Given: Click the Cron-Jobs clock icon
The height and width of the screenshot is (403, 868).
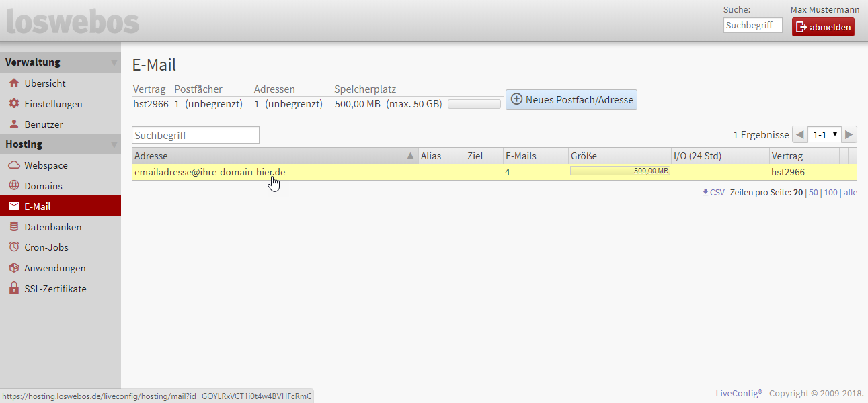Looking at the screenshot, I should click(13, 247).
